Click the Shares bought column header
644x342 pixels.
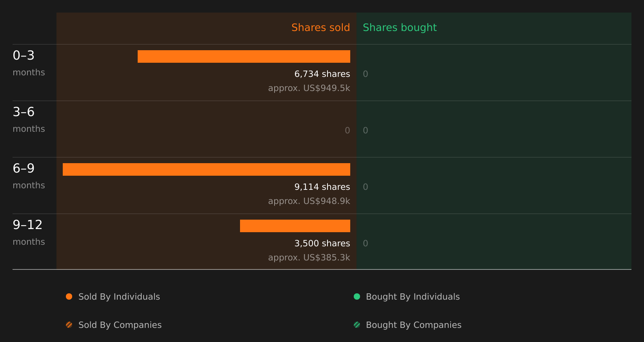[400, 28]
